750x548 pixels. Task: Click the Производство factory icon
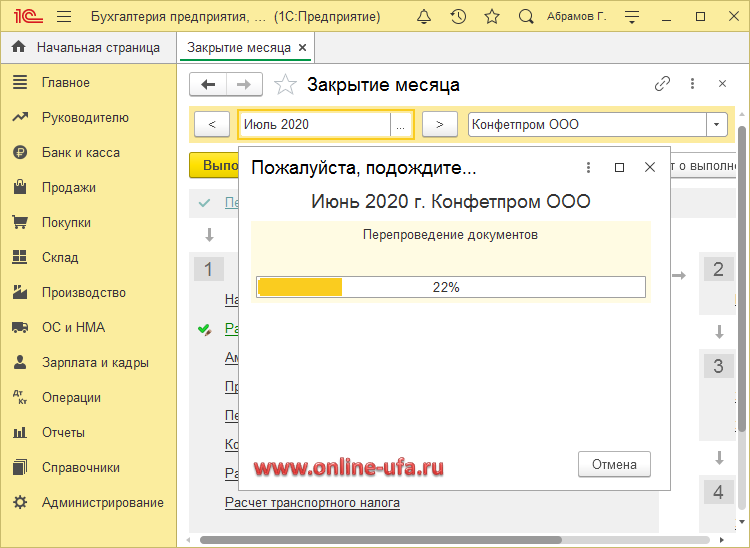(20, 292)
